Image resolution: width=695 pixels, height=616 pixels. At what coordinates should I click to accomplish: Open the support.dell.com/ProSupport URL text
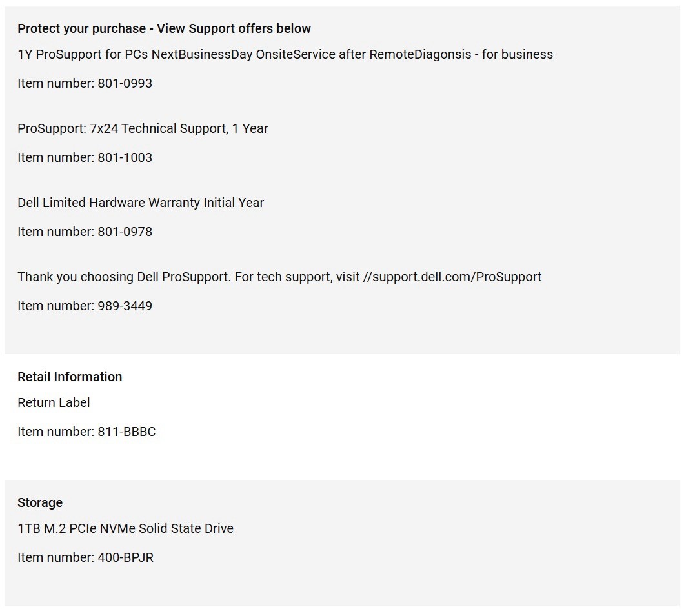[452, 277]
